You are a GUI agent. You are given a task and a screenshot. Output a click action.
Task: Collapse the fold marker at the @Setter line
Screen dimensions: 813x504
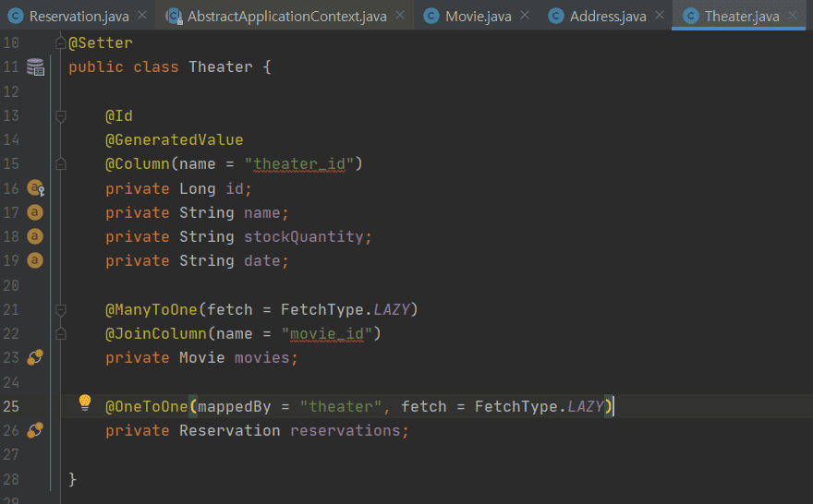(61, 43)
